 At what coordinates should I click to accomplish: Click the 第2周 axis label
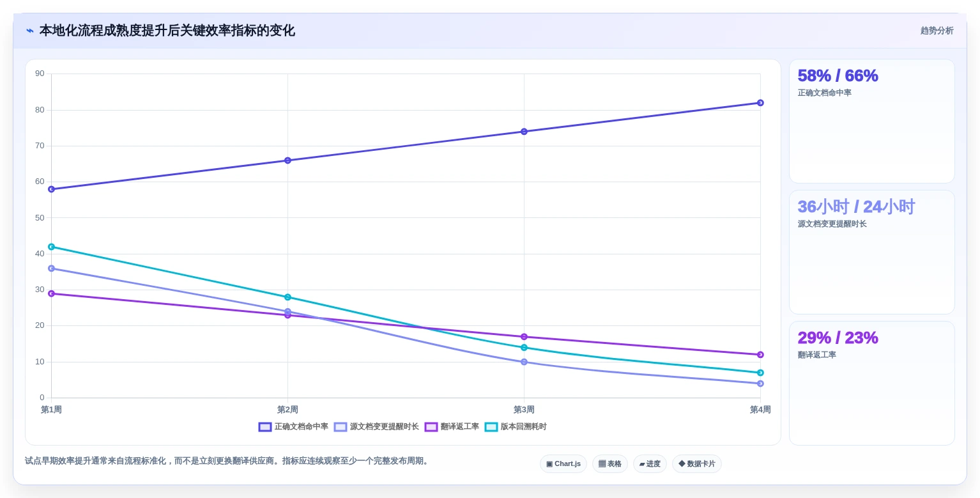(287, 410)
